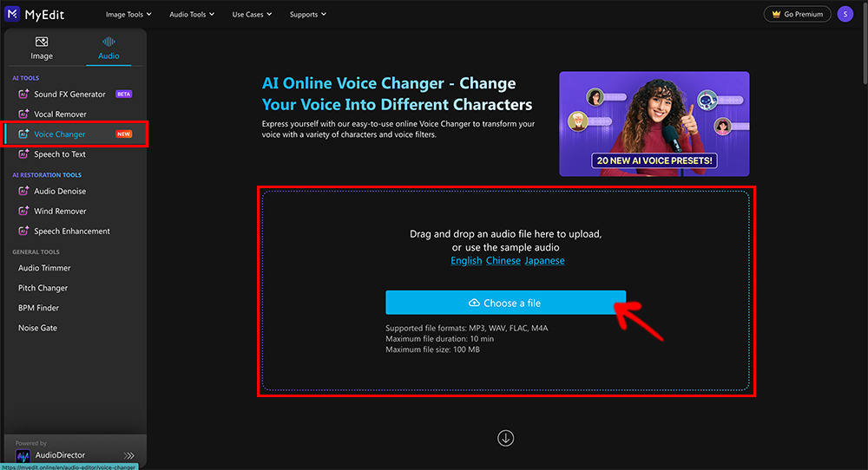Image resolution: width=868 pixels, height=470 pixels.
Task: Click the crown icon in Go Premium
Action: 776,14
